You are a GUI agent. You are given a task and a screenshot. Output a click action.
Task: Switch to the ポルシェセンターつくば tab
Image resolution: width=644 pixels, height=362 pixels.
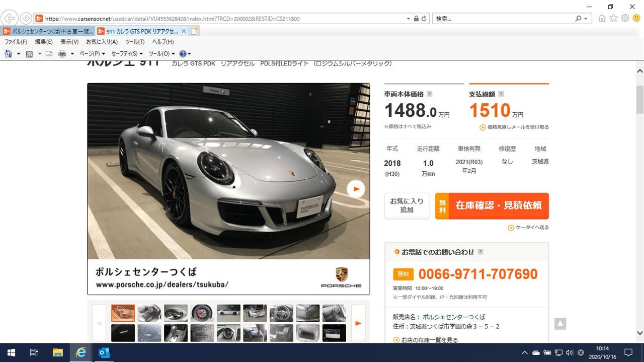pos(48,31)
